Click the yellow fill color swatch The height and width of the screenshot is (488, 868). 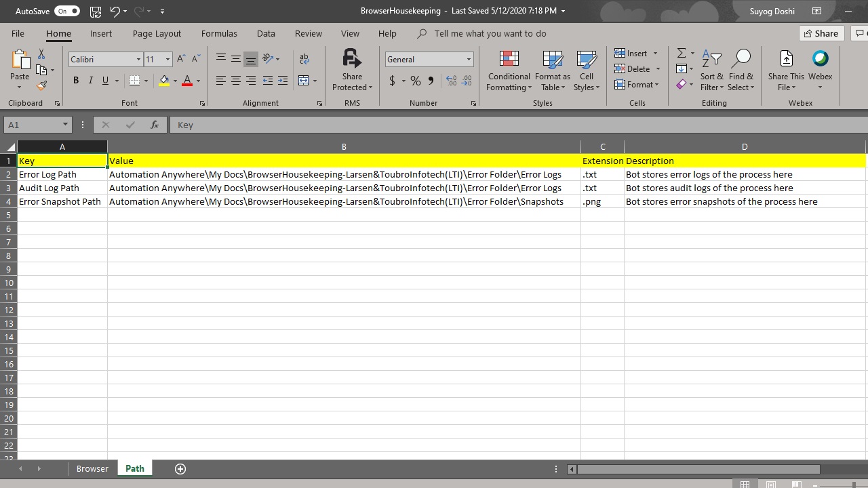(x=164, y=81)
